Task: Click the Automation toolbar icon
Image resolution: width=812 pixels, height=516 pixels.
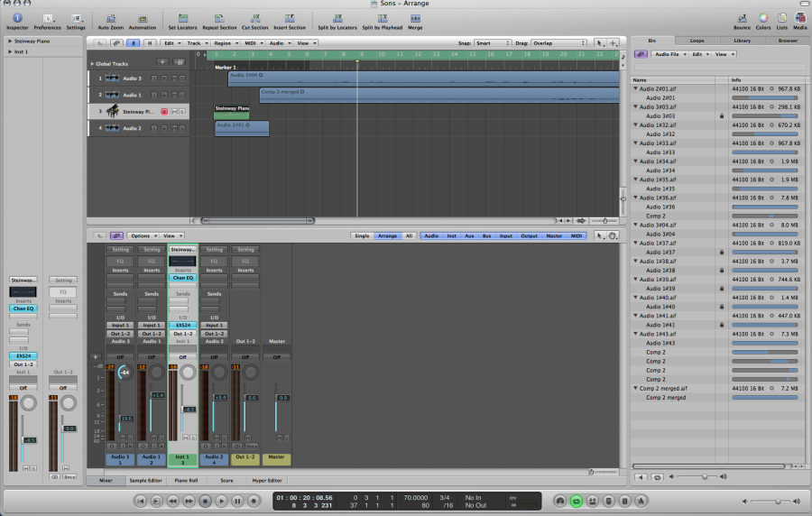Action: point(142,19)
